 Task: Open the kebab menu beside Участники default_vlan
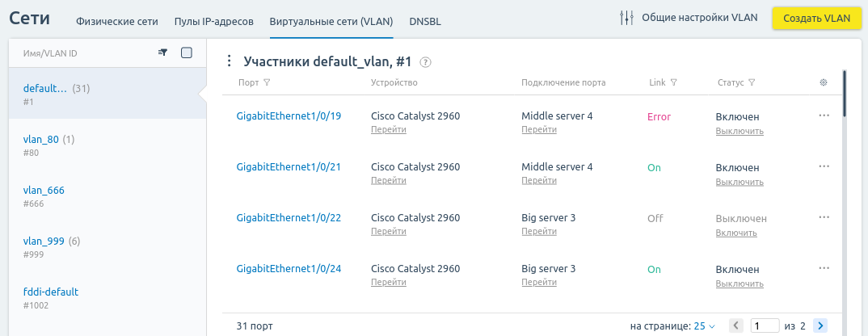click(x=230, y=61)
